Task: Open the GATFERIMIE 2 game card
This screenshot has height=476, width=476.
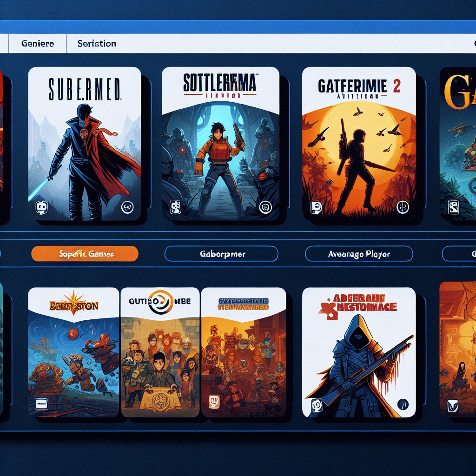Action: click(358, 139)
